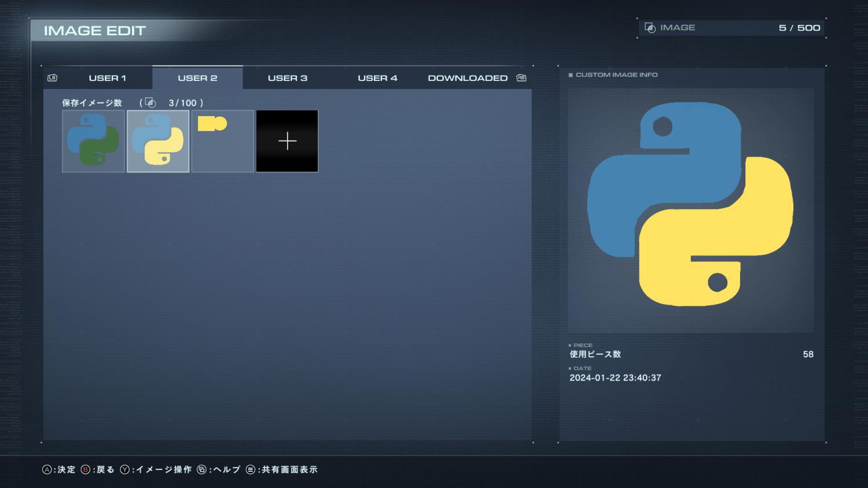Click the help (ヘルプ) prompt

(219, 469)
